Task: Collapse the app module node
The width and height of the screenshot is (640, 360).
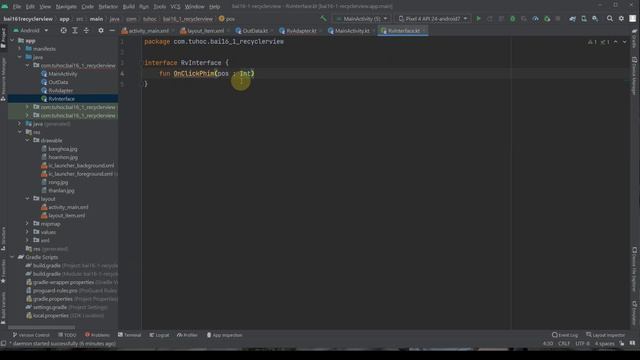Action: click(x=12, y=41)
